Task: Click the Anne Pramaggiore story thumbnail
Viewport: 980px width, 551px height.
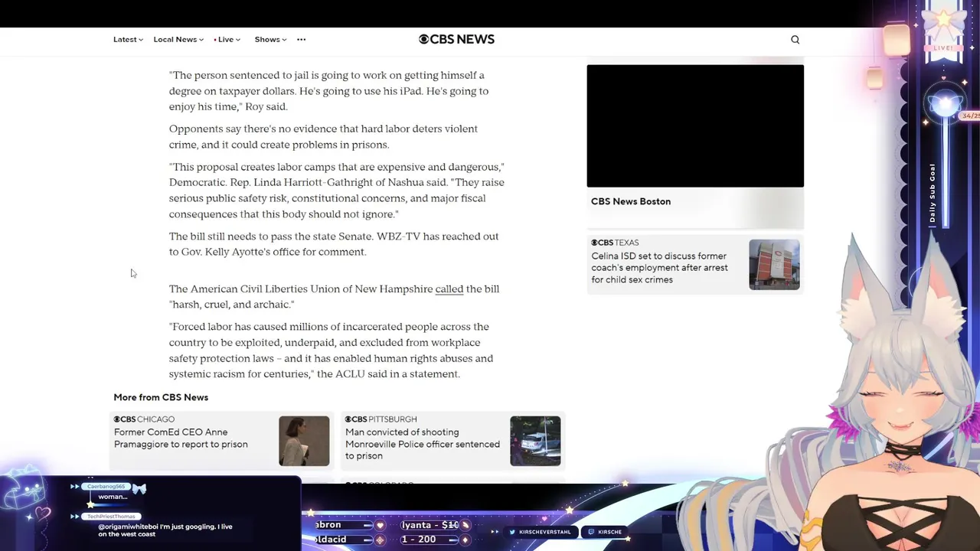Action: (x=304, y=441)
